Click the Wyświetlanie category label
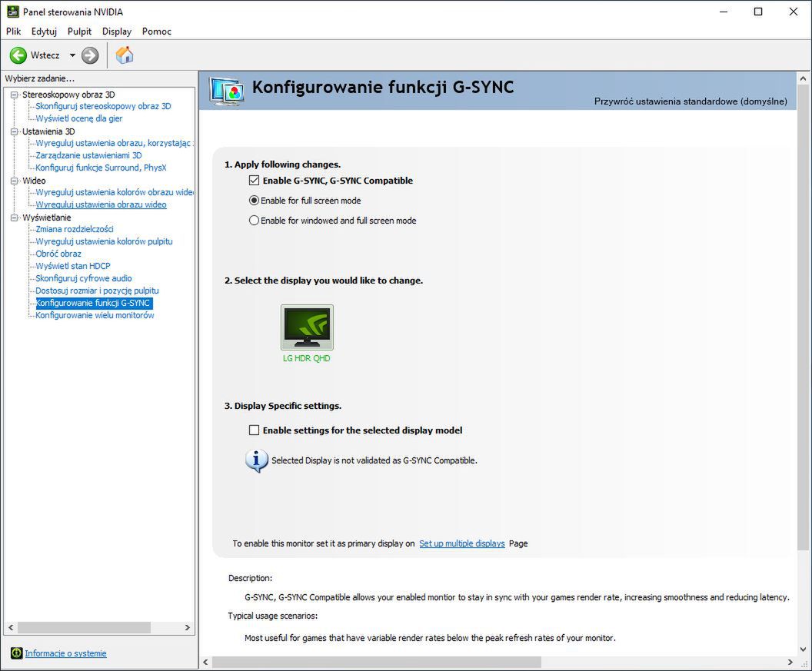 tap(47, 218)
